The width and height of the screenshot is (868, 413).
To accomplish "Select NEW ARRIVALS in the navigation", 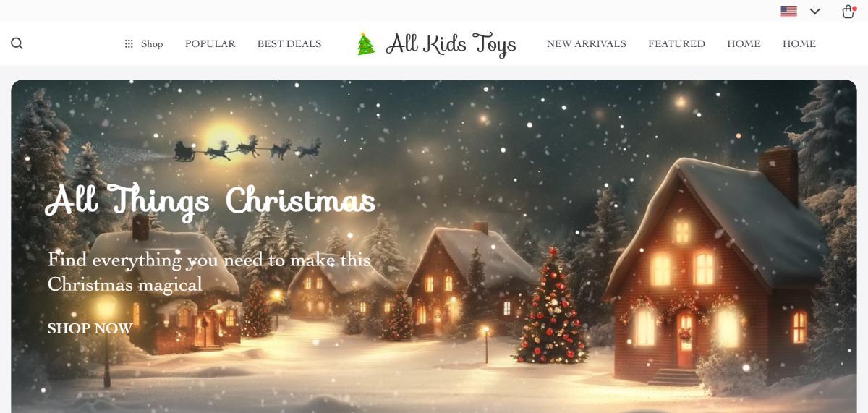I will pos(587,43).
